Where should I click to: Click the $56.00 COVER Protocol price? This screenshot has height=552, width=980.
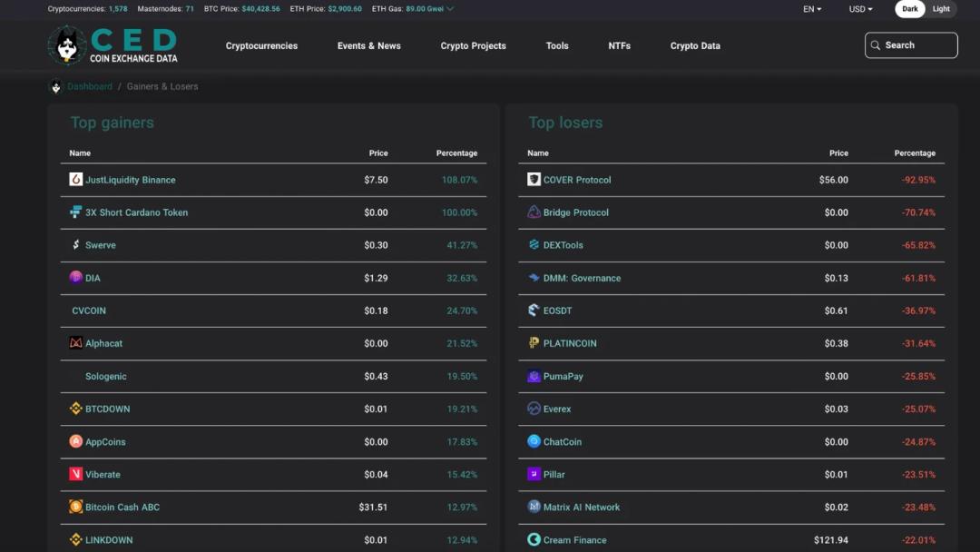click(833, 180)
